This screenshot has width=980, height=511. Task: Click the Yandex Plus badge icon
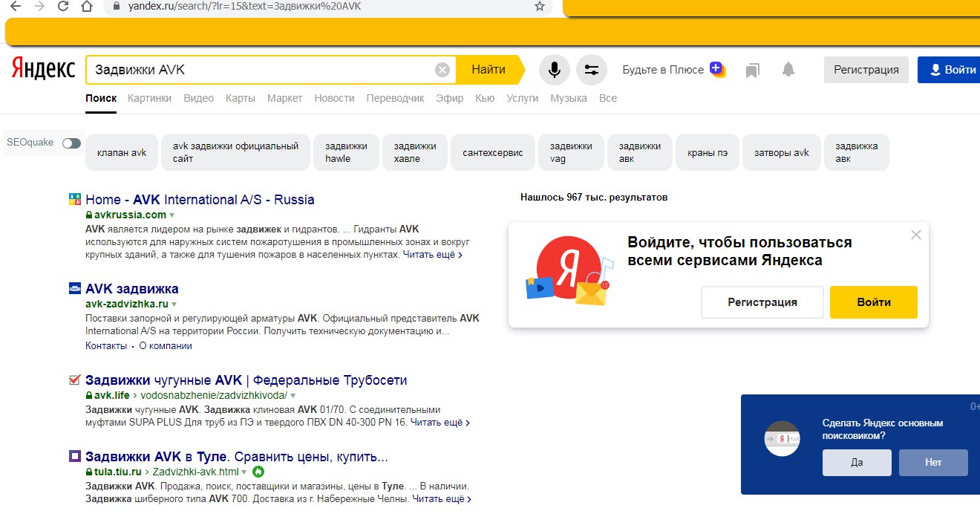pos(717,69)
